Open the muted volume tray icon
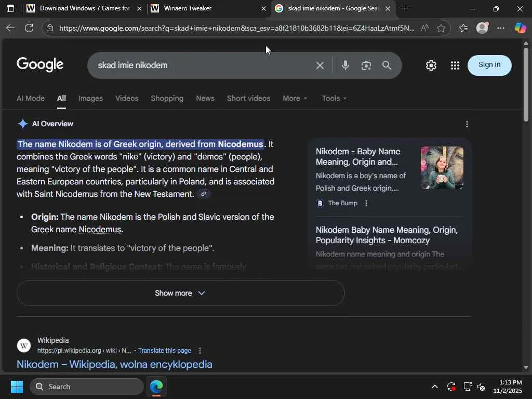Screen dimensions: 532x399 click(x=481, y=387)
